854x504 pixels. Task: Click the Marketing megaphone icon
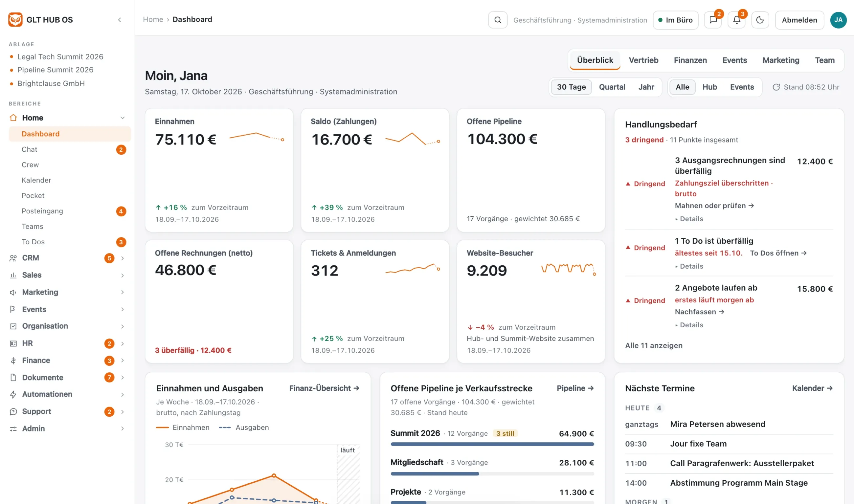point(13,293)
